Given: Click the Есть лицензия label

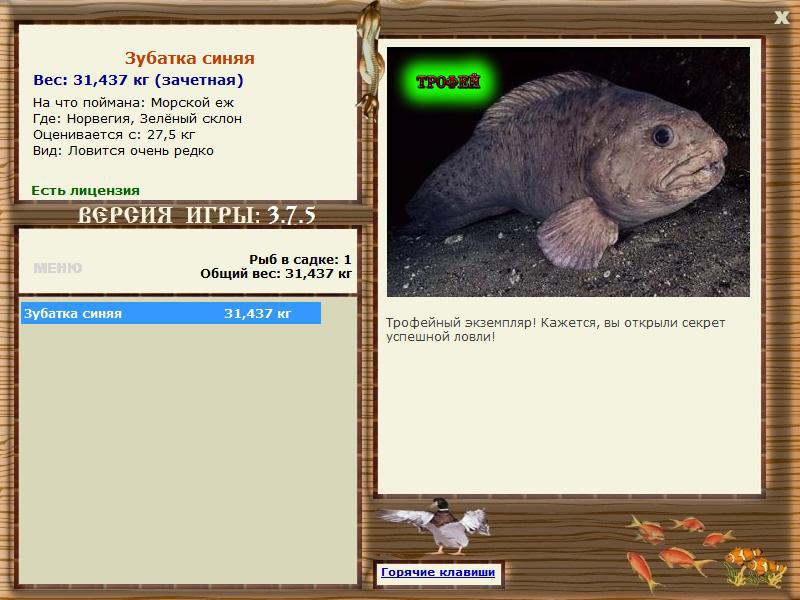Looking at the screenshot, I should tap(86, 191).
